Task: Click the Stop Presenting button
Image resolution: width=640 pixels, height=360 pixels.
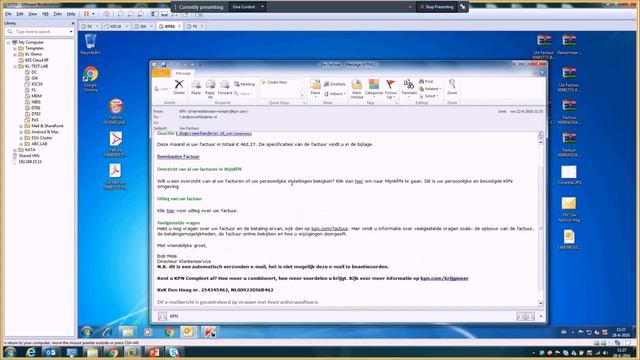Action: click(436, 7)
